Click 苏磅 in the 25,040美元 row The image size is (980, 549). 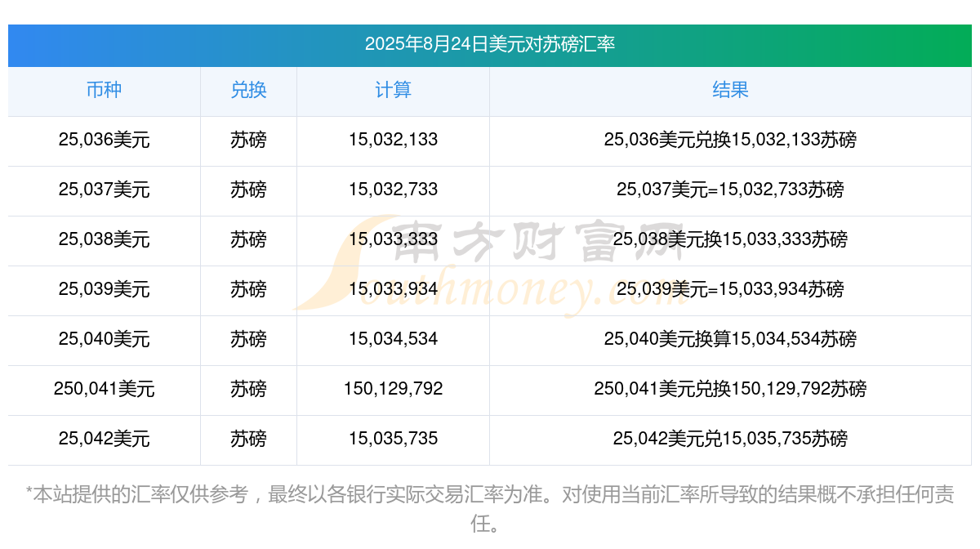point(248,339)
